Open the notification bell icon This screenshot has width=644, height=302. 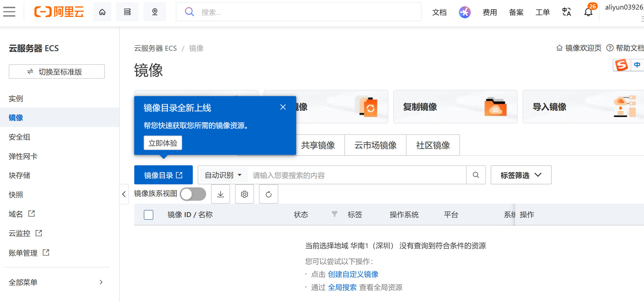[588, 12]
